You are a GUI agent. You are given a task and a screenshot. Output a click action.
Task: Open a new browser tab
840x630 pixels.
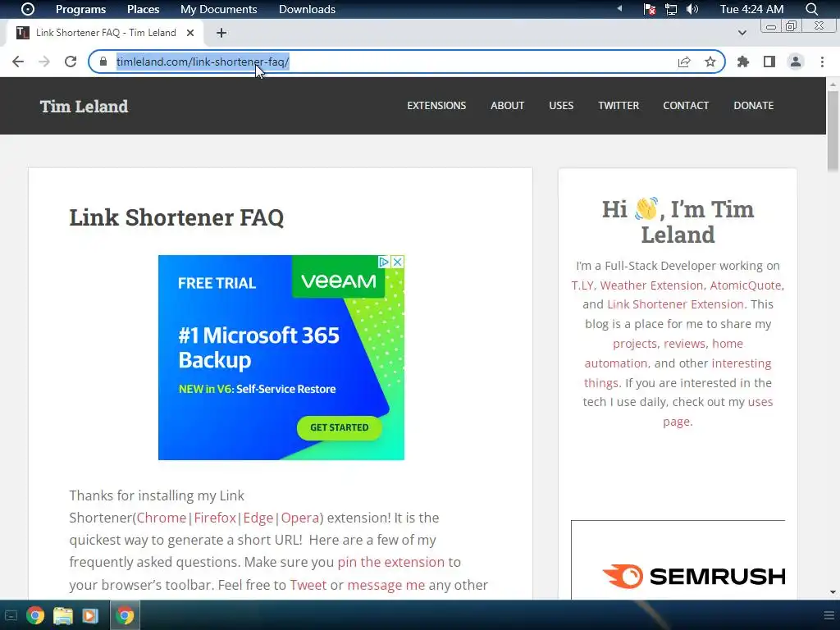(x=221, y=33)
